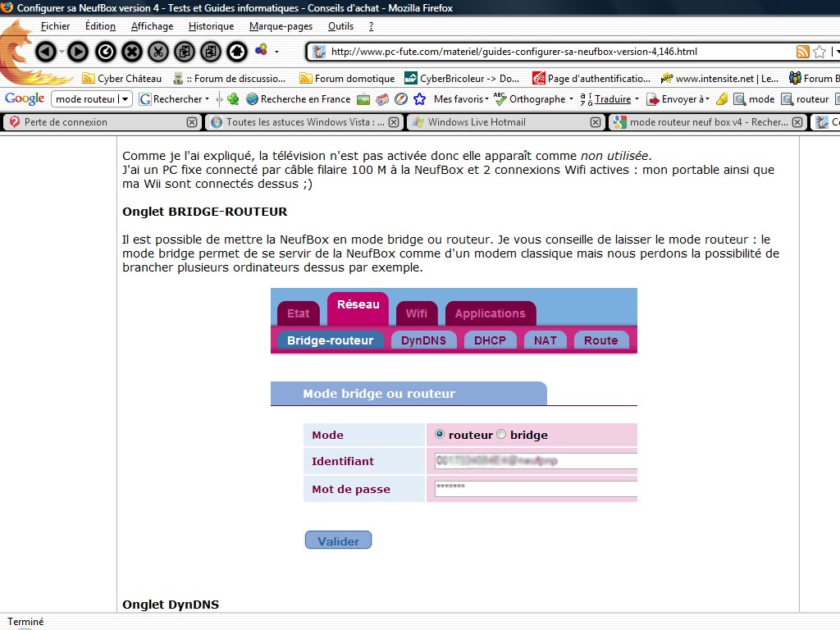Select the routeur radio button

click(440, 435)
